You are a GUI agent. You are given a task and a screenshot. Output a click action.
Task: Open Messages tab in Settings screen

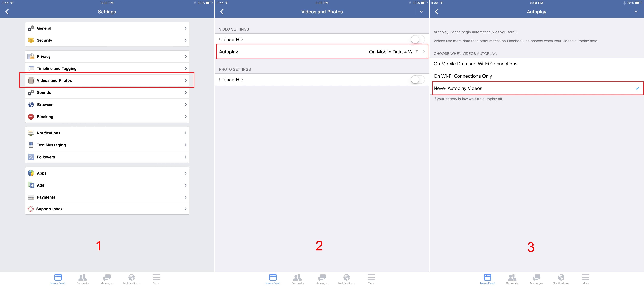[x=107, y=279]
